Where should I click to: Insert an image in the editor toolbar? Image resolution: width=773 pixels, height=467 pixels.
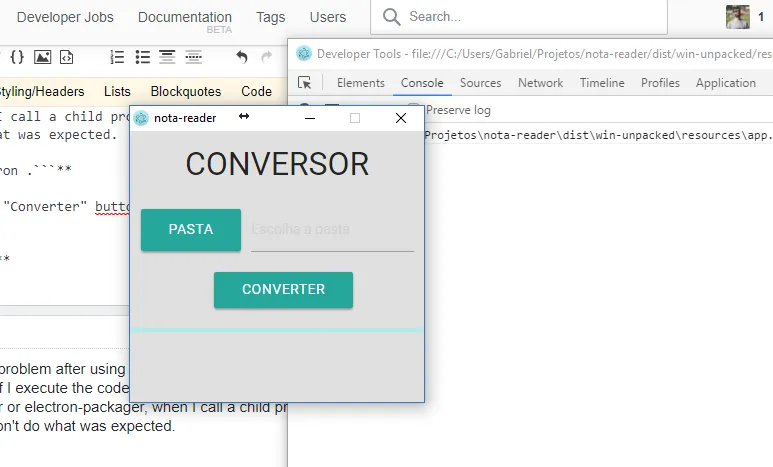tap(42, 57)
